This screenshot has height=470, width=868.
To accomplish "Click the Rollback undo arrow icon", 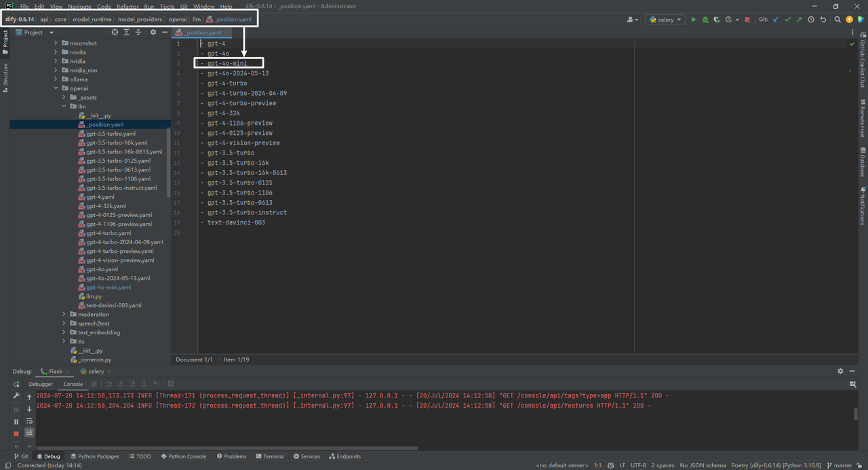I will [x=823, y=20].
